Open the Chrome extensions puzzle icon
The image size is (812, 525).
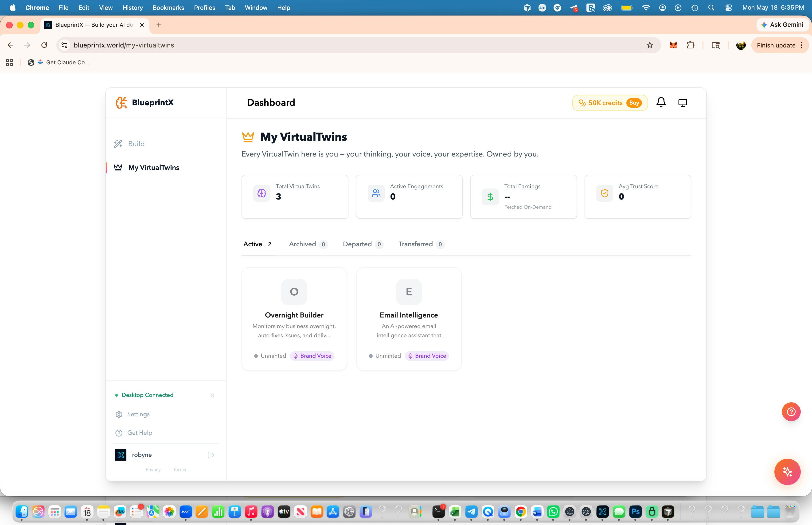tap(691, 45)
